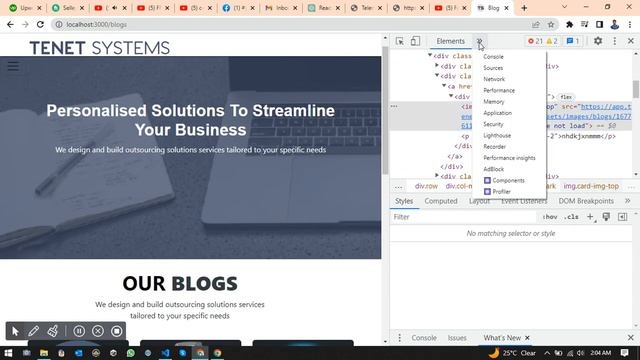Open Application panel from the menu
Viewport: 640px width, 360px height.
tap(497, 113)
